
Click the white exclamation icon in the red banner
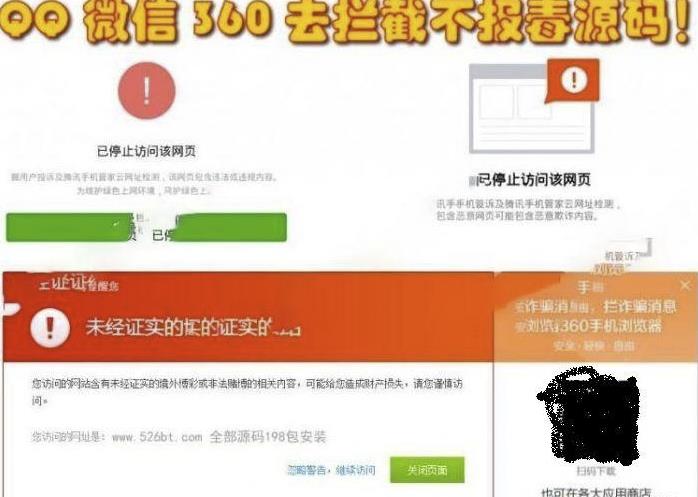coord(50,328)
